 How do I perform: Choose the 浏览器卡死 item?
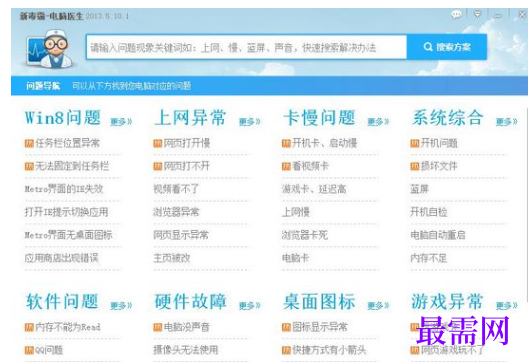pyautogui.click(x=305, y=235)
